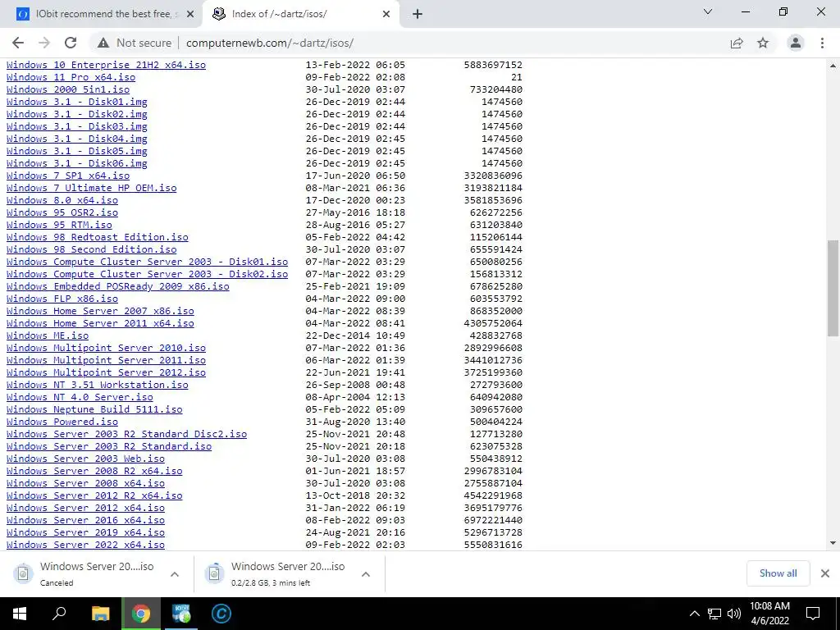Click Show all downloads button
Viewport: 840px width, 630px height.
(778, 573)
